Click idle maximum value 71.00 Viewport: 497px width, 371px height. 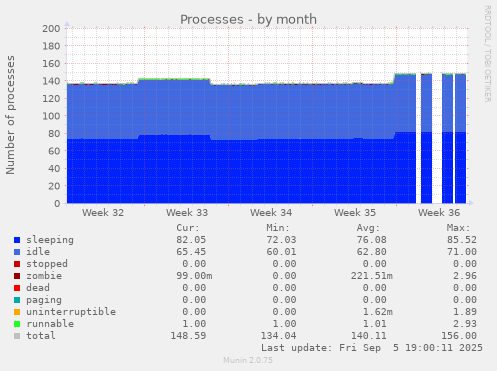coord(462,252)
